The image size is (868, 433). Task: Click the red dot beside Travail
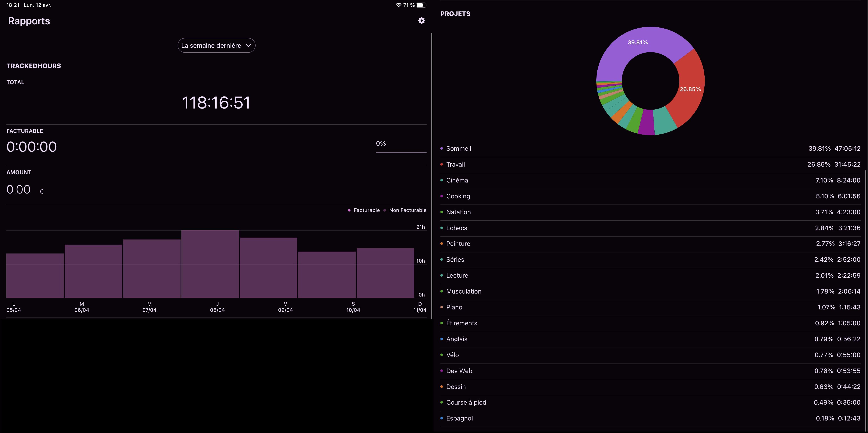click(441, 164)
